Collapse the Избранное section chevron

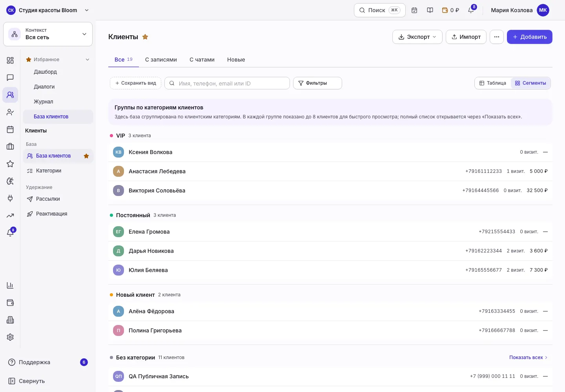click(87, 60)
